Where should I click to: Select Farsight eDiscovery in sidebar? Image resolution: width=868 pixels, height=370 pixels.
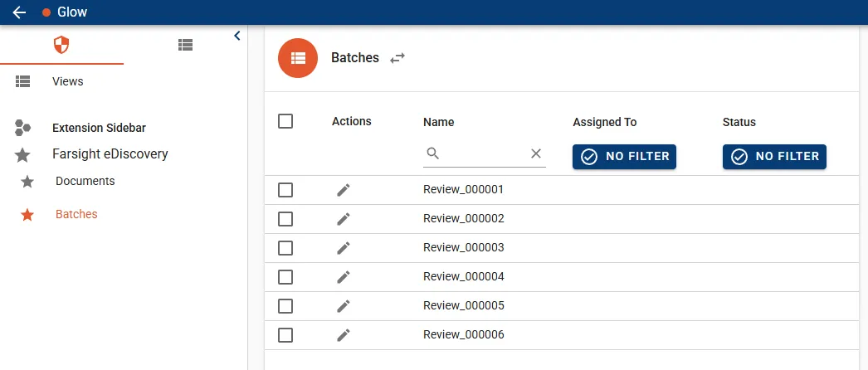[x=110, y=153]
